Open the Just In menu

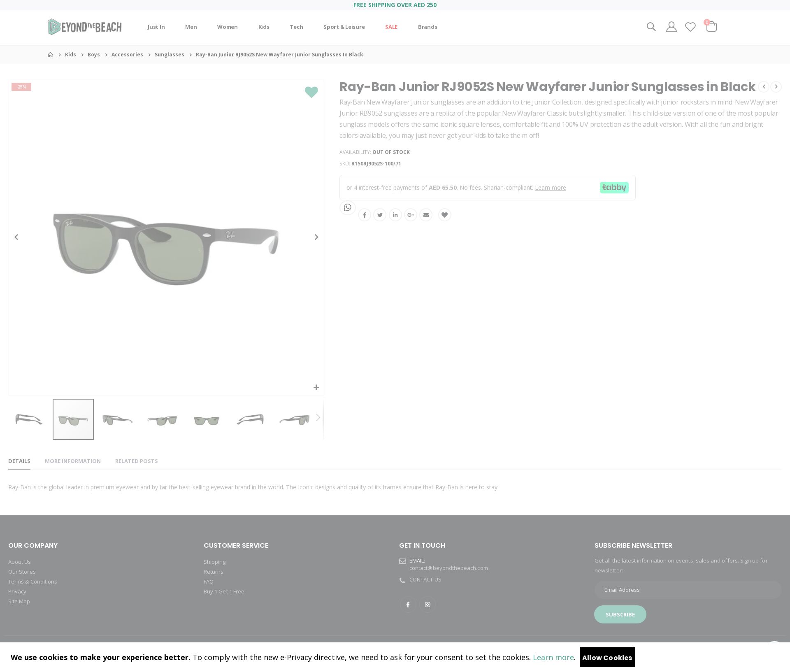tap(156, 27)
